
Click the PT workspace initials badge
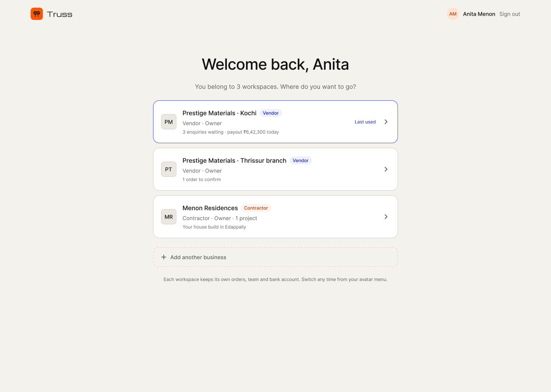[169, 169]
